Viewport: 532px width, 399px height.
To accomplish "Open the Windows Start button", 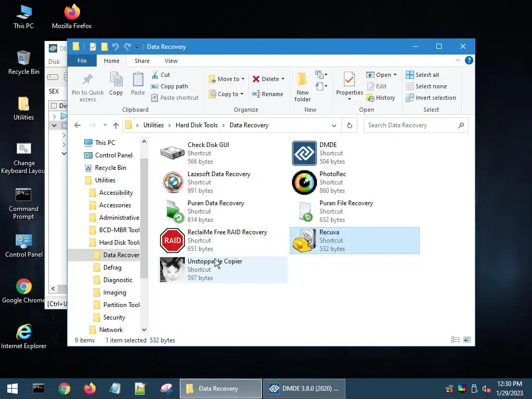I will [12, 389].
